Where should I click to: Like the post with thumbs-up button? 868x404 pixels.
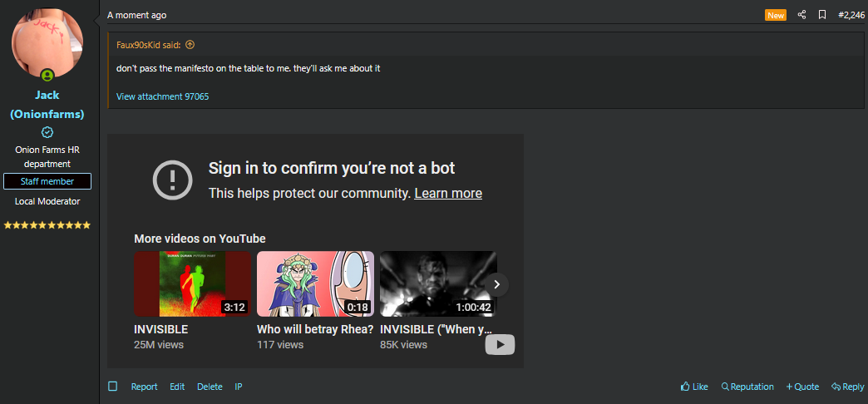tap(693, 387)
